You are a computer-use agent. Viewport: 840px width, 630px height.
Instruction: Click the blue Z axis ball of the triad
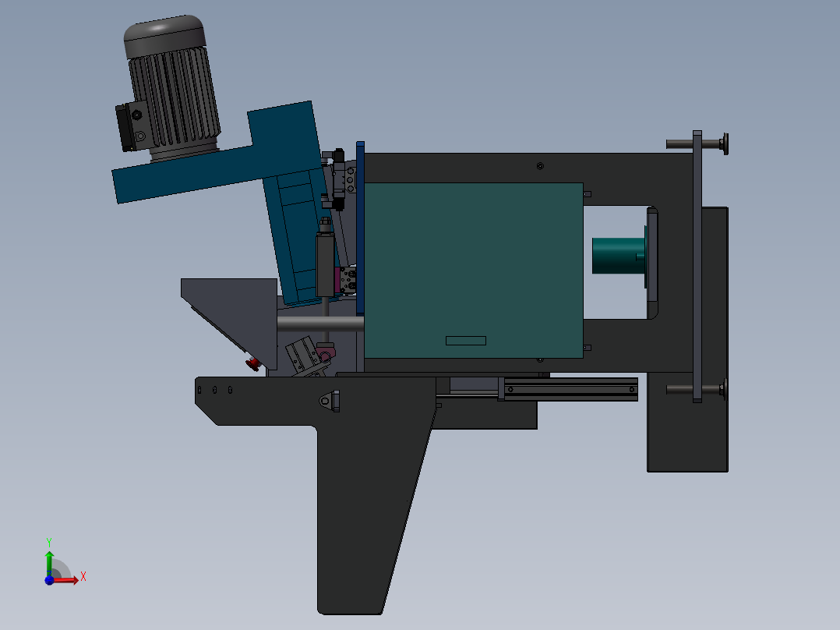point(49,580)
